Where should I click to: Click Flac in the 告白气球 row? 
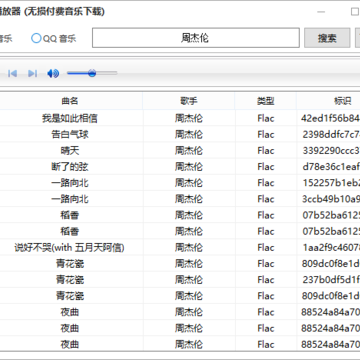[266, 134]
